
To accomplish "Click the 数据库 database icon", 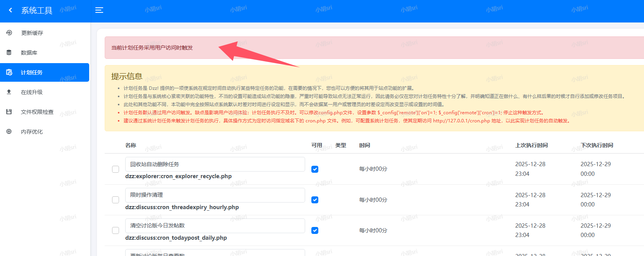I will tap(9, 52).
